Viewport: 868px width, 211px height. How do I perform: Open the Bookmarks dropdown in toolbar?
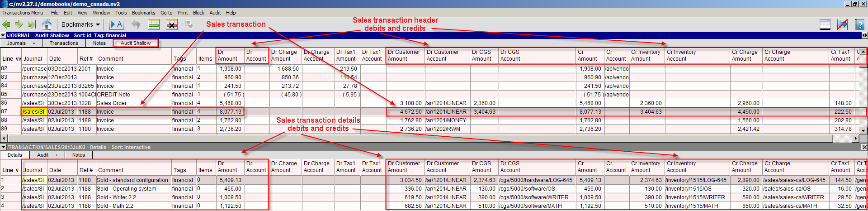80,24
